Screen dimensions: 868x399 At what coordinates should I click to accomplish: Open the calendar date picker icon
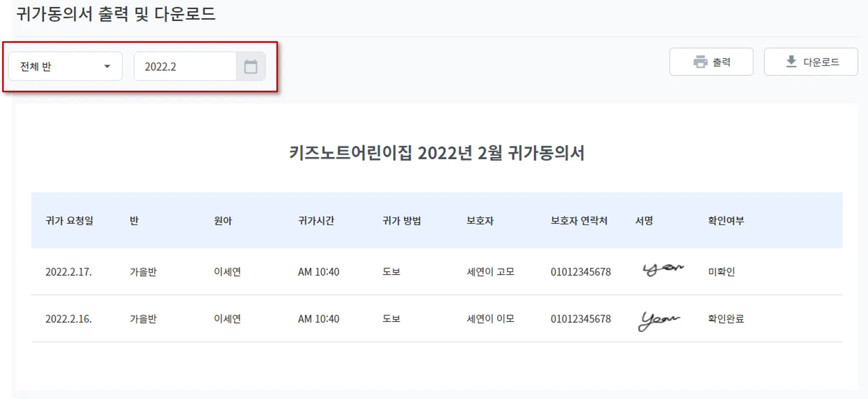tap(250, 66)
